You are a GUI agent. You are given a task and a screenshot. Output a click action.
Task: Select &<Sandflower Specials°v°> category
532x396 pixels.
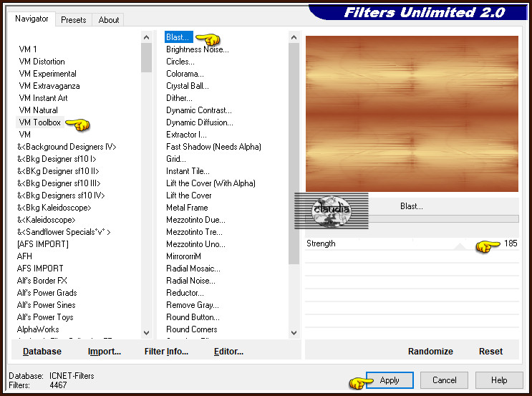64,232
